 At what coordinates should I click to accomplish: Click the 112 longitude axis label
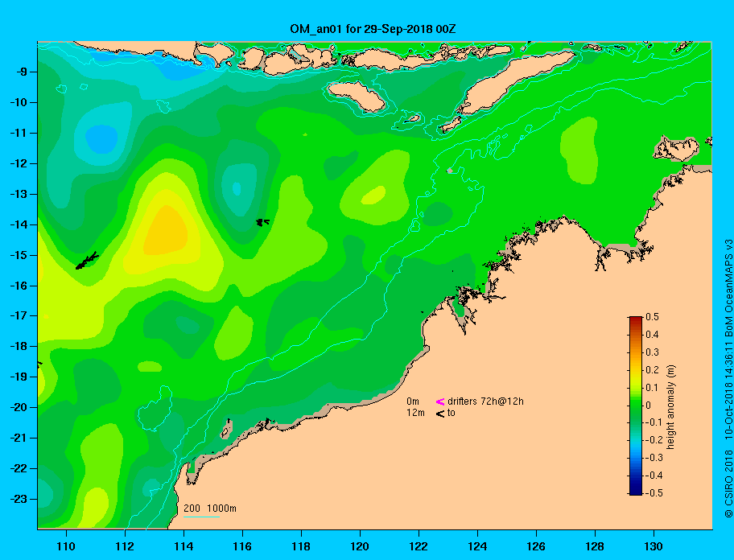tap(125, 546)
